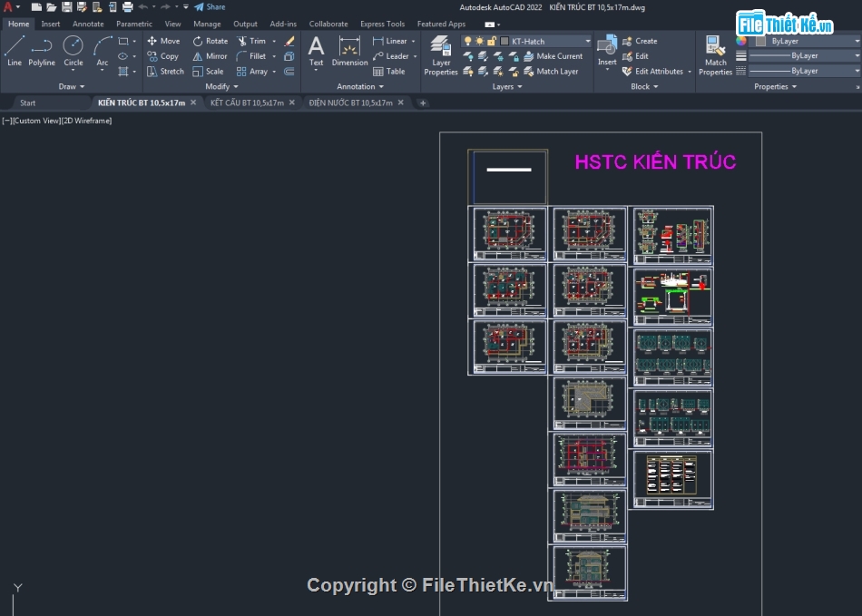Viewport: 862px width, 616px height.
Task: Expand the Linear dimension dropdown
Action: point(413,40)
